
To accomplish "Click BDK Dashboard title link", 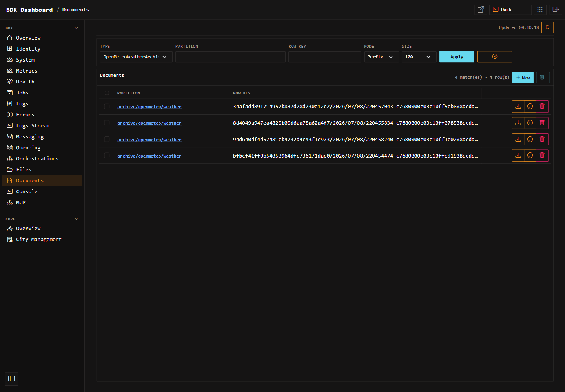I will point(29,10).
